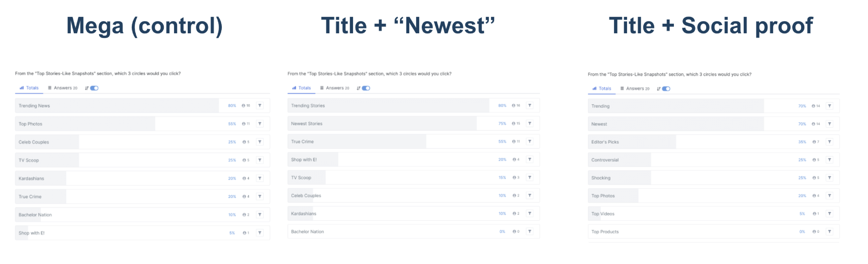Click filter icon for Top Photos in control panel
This screenshot has width=868, height=264.
tap(260, 124)
